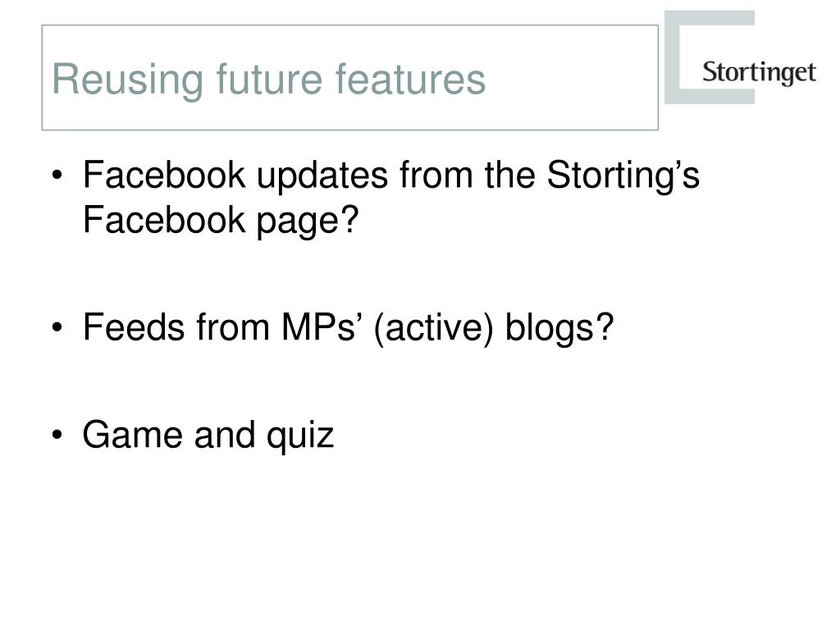Image resolution: width=840 pixels, height=630 pixels.
Task: Click the second bullet point marker
Action: tap(57, 327)
